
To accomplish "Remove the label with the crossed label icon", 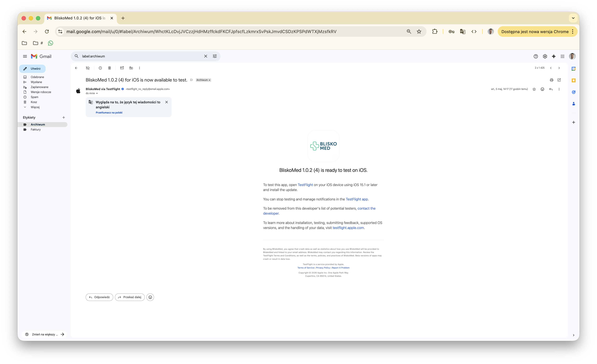I will 88,68.
